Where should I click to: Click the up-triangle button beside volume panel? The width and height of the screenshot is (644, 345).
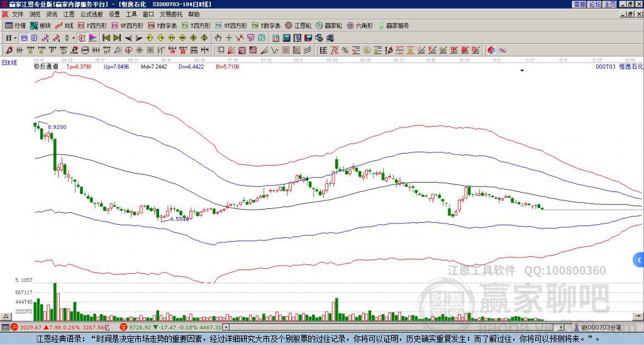6,316
